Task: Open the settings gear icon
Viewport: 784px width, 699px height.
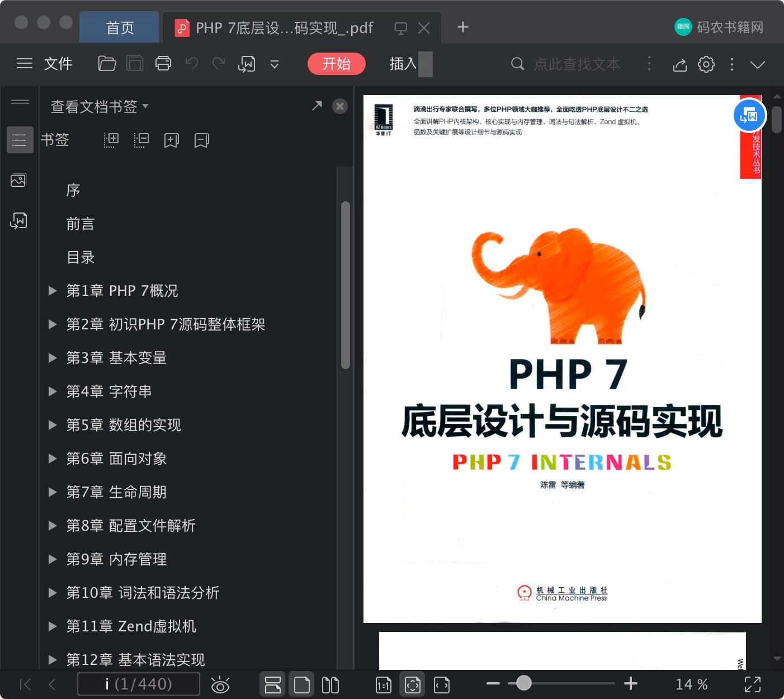Action: [x=706, y=64]
